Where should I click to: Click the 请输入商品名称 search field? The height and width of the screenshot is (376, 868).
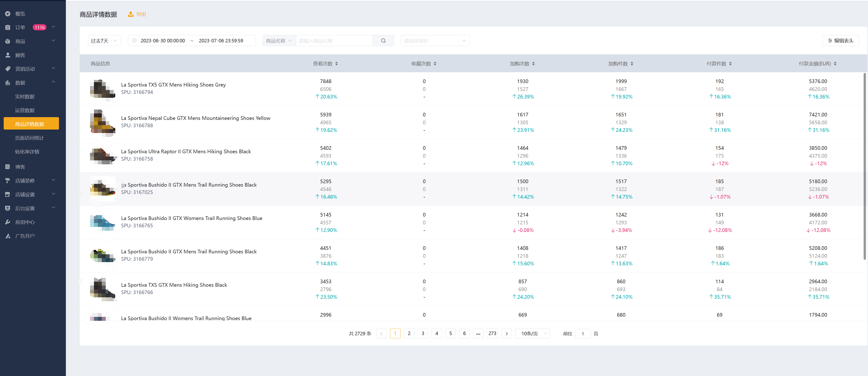coord(334,41)
